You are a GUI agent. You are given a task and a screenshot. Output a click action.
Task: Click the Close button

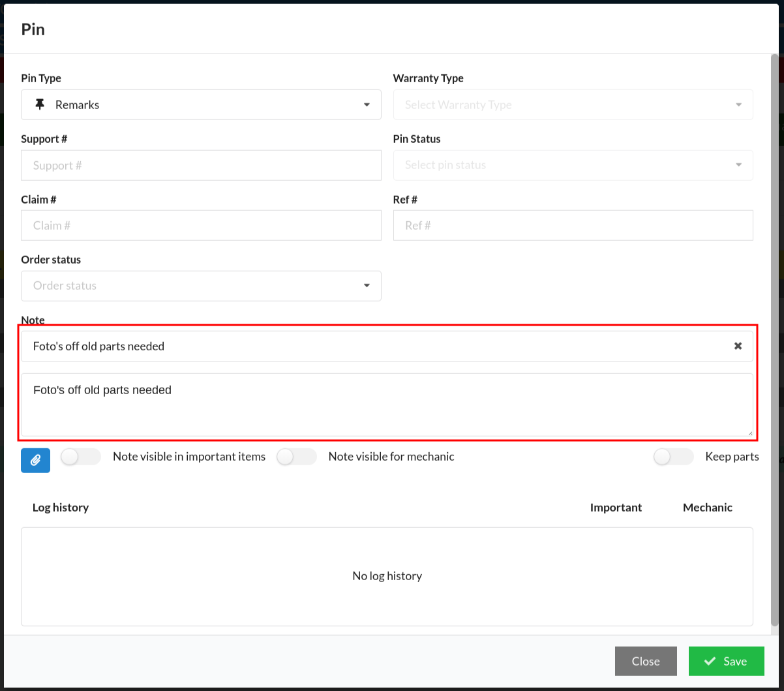click(x=645, y=661)
